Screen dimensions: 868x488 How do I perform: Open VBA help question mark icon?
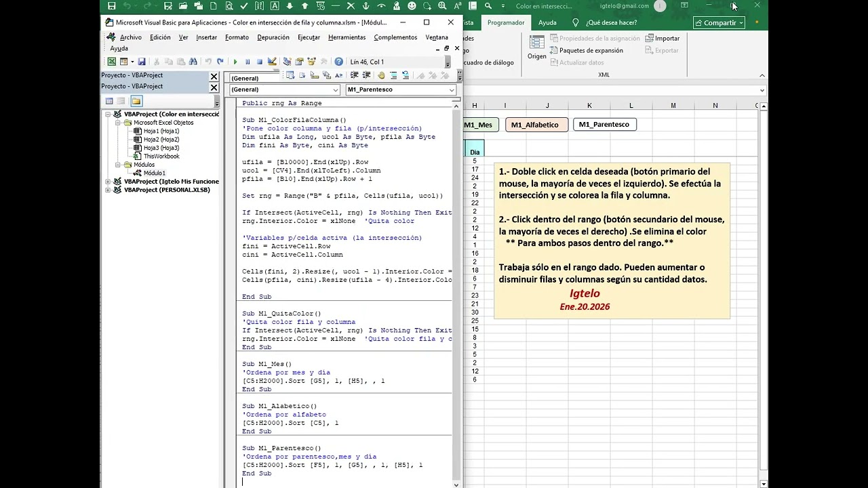(x=338, y=62)
